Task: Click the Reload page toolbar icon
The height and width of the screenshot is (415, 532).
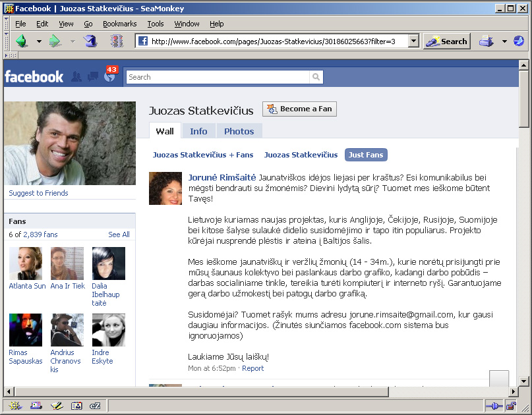Action: (x=90, y=41)
